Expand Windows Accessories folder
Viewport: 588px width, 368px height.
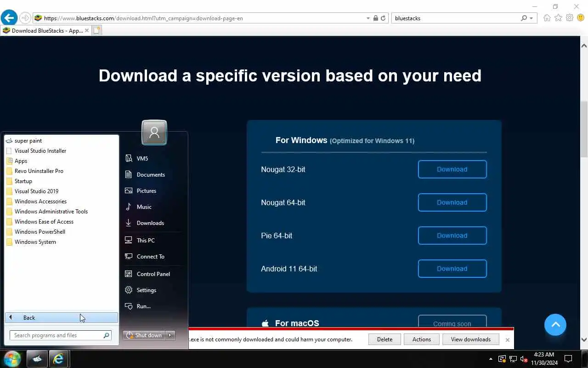(x=62, y=201)
